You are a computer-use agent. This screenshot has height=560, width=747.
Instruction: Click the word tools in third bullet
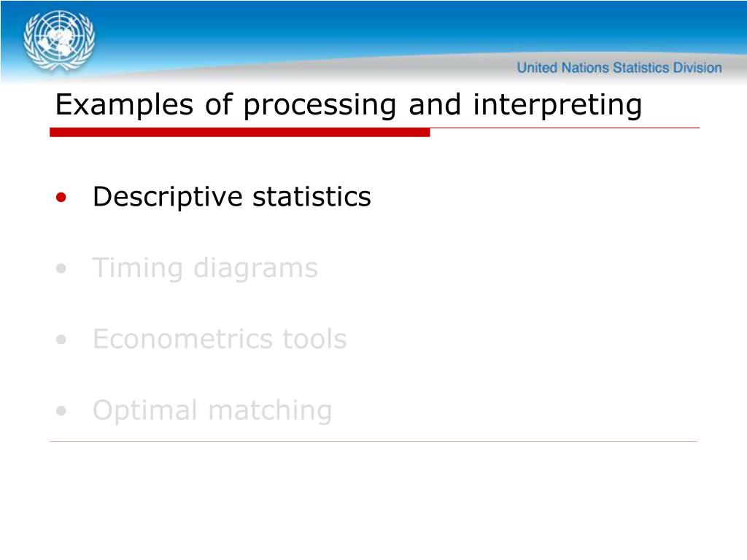(x=314, y=339)
